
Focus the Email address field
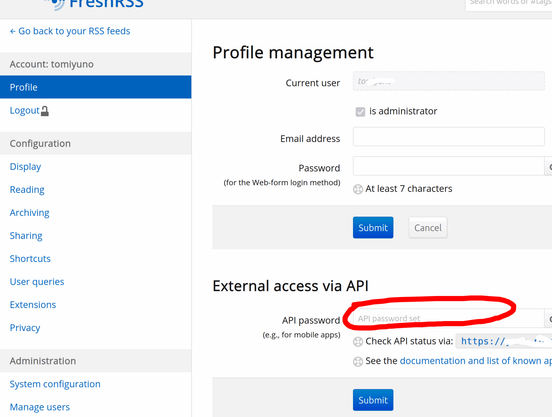click(x=449, y=137)
